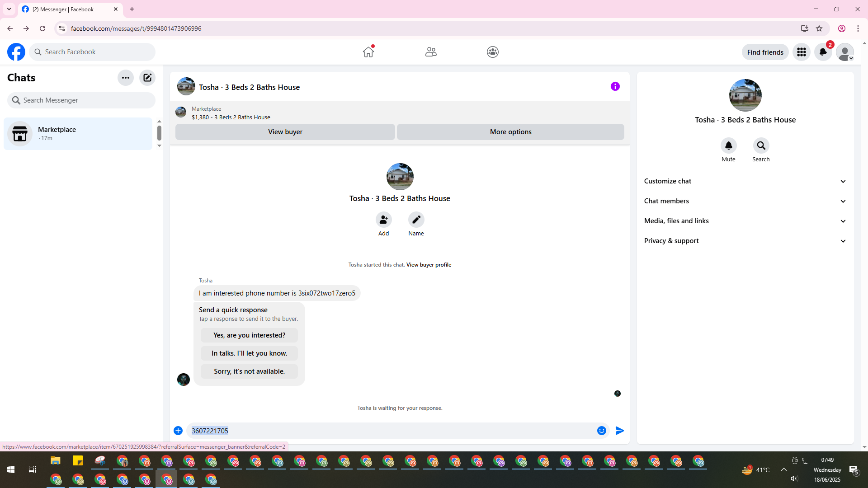
Task: Open View buyer profile link
Action: 429,265
